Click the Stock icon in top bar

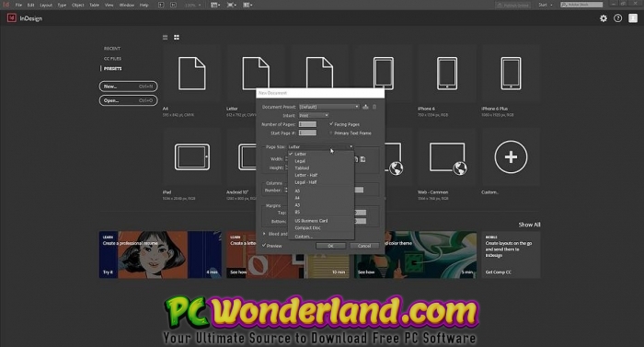[x=173, y=5]
